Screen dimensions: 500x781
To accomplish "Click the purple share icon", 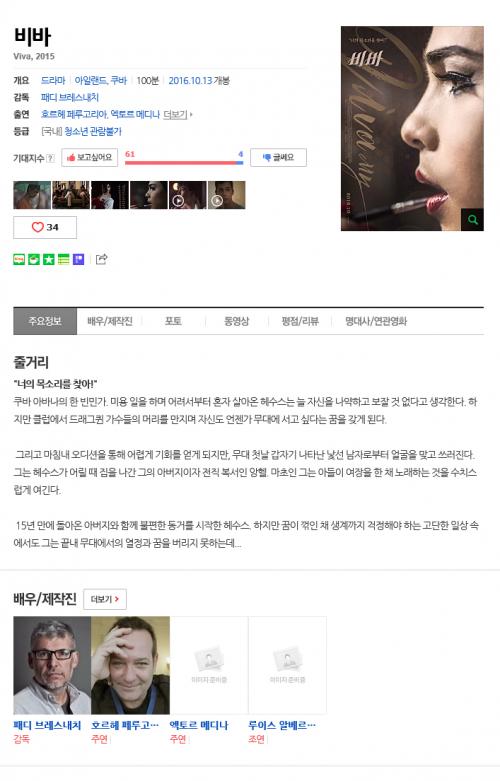I will pyautogui.click(x=79, y=260).
